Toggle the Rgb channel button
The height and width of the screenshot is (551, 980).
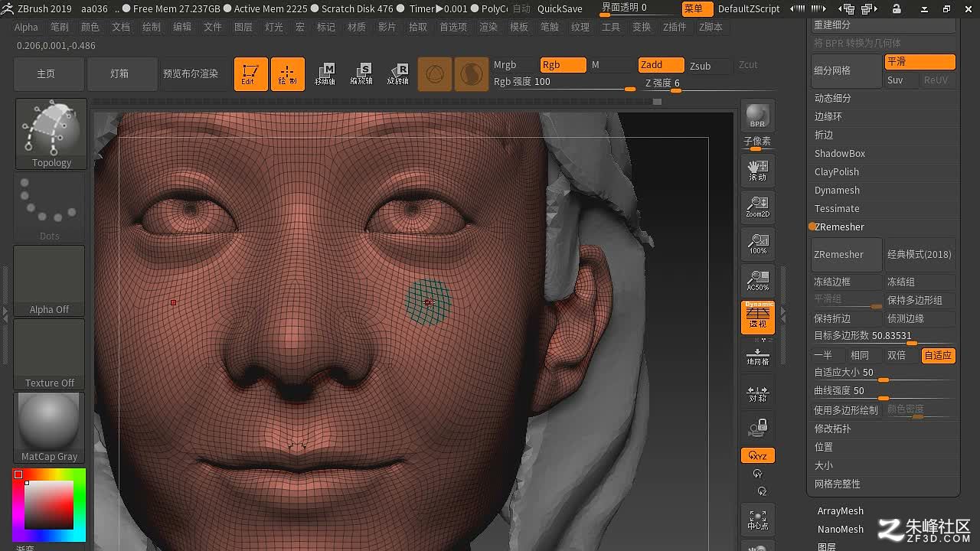click(x=563, y=65)
